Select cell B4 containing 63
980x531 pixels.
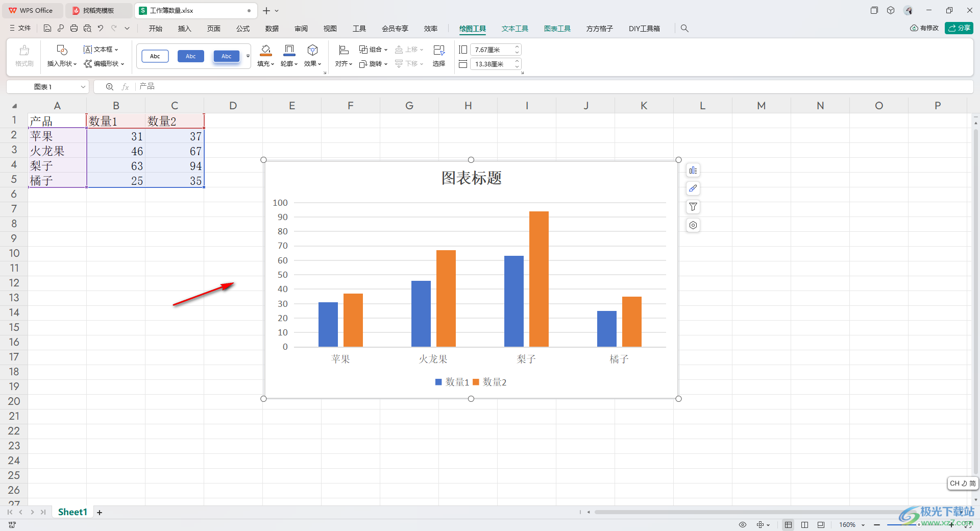click(116, 166)
